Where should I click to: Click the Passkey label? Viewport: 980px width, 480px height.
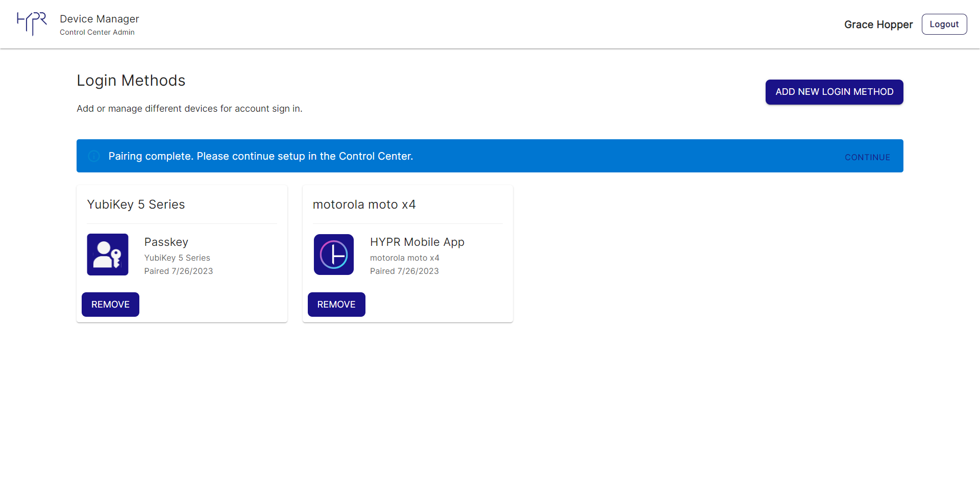[166, 242]
